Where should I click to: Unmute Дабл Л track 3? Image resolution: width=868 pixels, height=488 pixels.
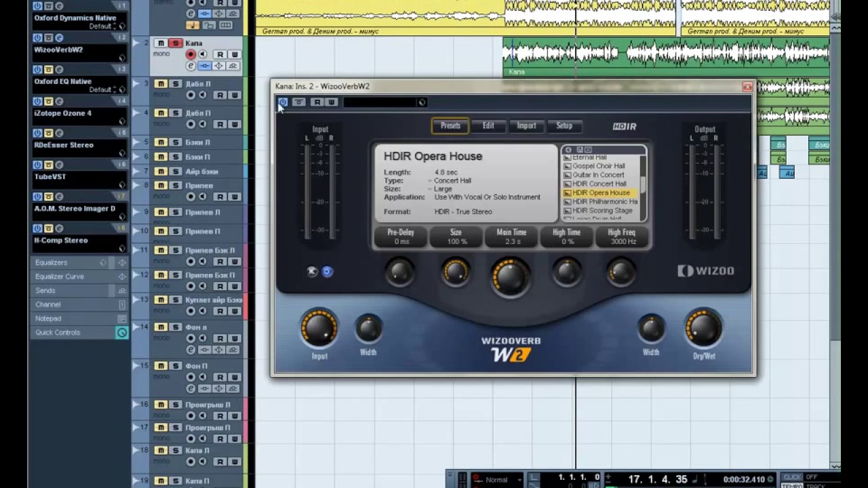[x=161, y=83]
